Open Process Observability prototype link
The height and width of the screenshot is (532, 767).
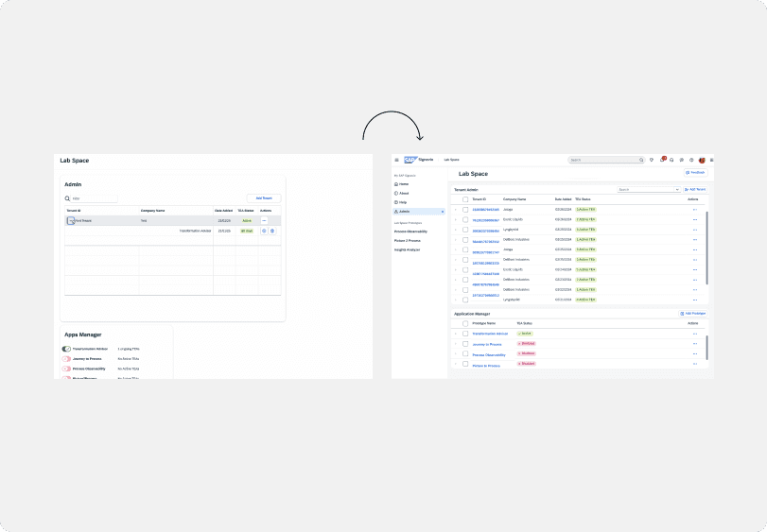(489, 354)
